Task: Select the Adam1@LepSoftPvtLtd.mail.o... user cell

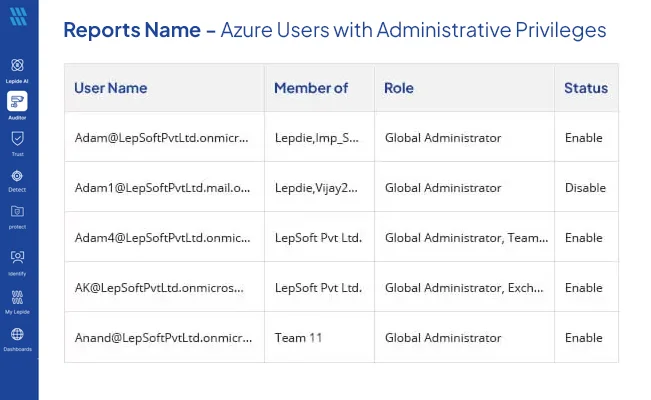Action: click(164, 187)
